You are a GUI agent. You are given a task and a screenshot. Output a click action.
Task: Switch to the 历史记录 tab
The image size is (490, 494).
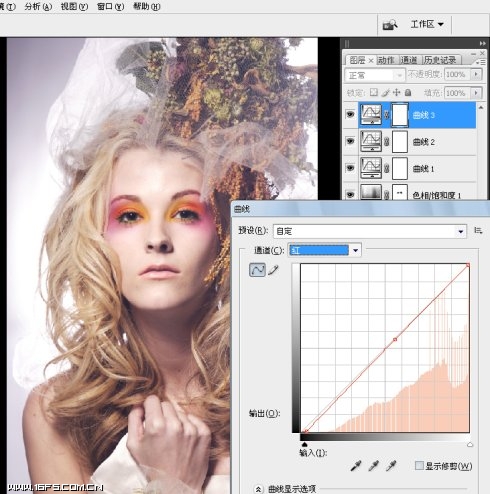(440, 60)
